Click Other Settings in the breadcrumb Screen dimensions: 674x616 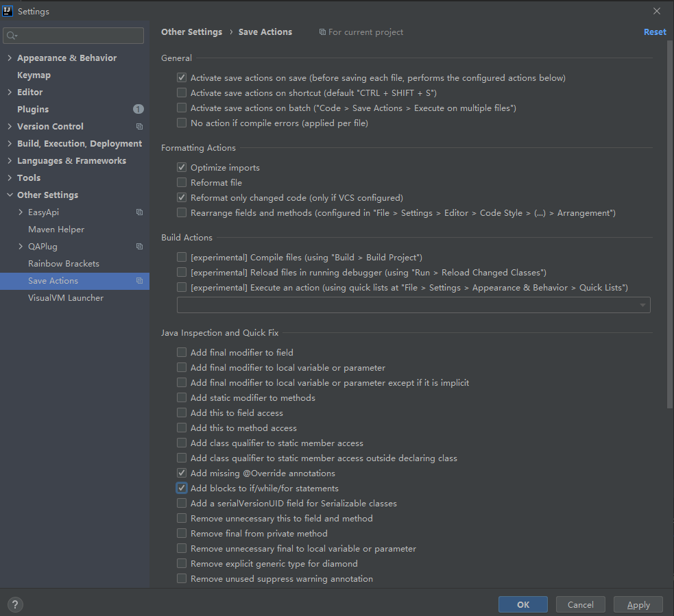coord(192,32)
